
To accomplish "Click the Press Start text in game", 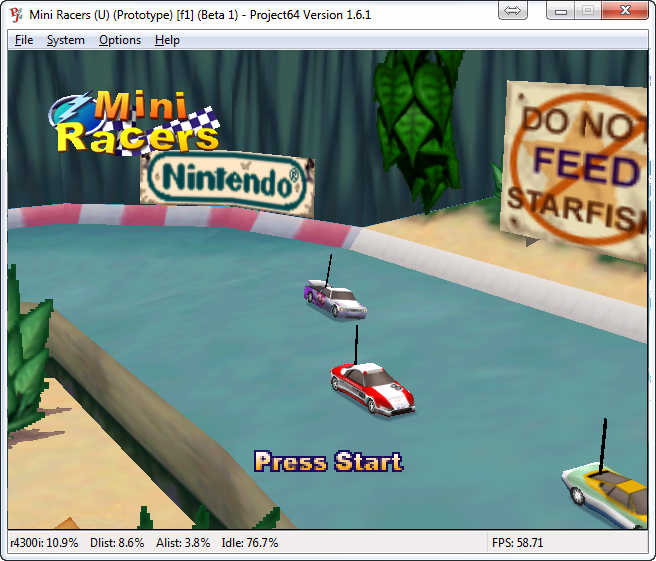I will 328,461.
